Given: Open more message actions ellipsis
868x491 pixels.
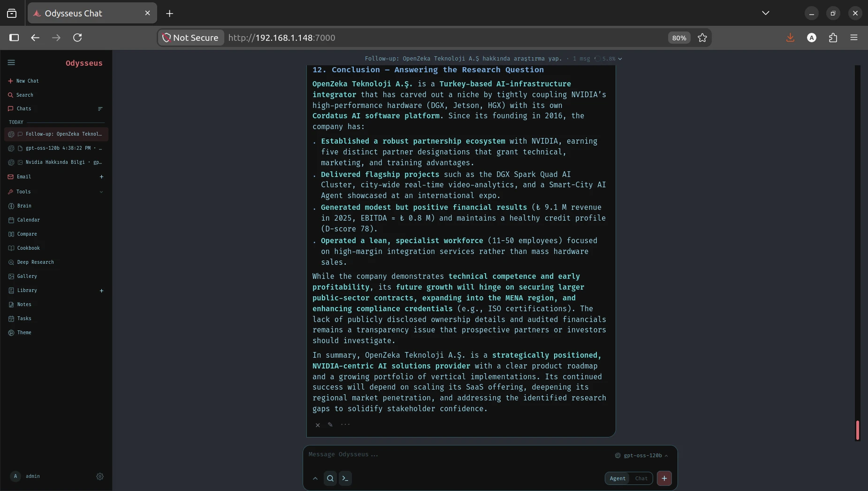Looking at the screenshot, I should tap(345, 425).
